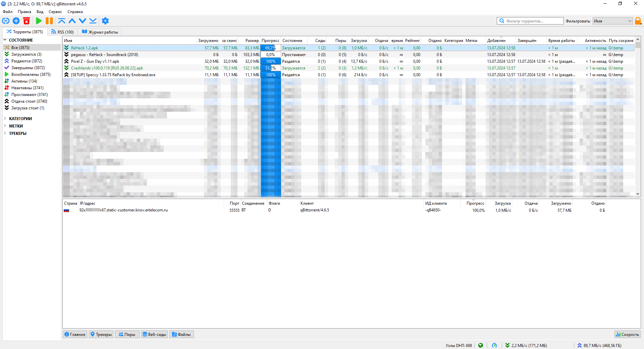This screenshot has height=349, width=644.
Task: Toggle alternative speed limits in status bar
Action: pos(494,345)
